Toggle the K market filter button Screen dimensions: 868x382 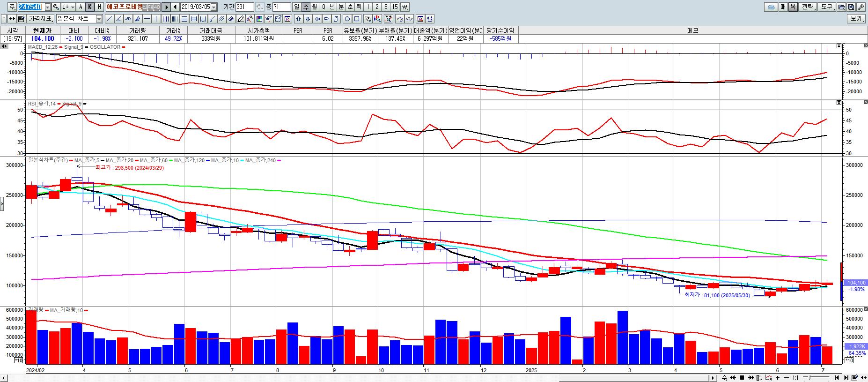pyautogui.click(x=89, y=7)
